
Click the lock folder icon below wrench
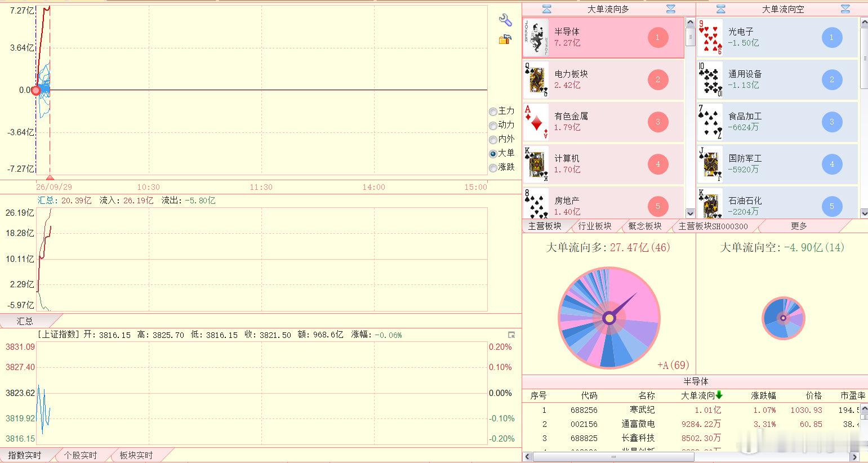505,39
